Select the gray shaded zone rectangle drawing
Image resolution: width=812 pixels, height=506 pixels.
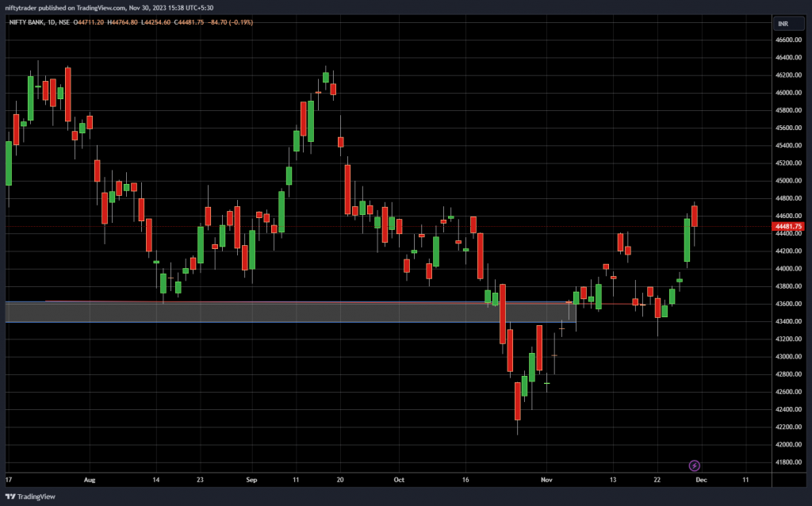pos(290,312)
